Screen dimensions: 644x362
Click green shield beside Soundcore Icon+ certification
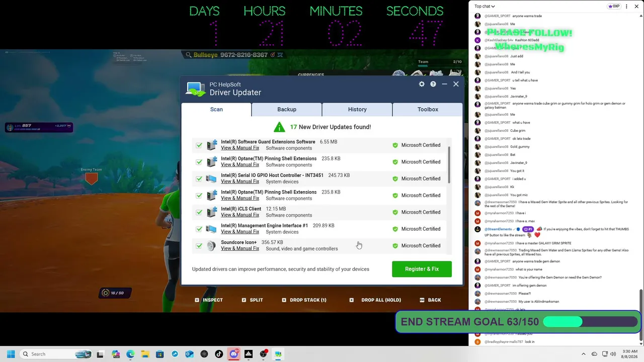395,246
